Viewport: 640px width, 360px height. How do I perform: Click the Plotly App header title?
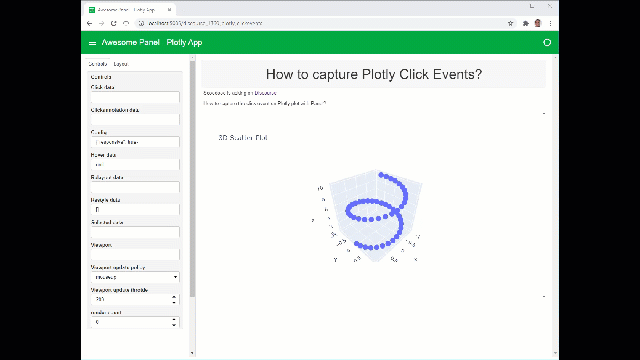tap(184, 42)
